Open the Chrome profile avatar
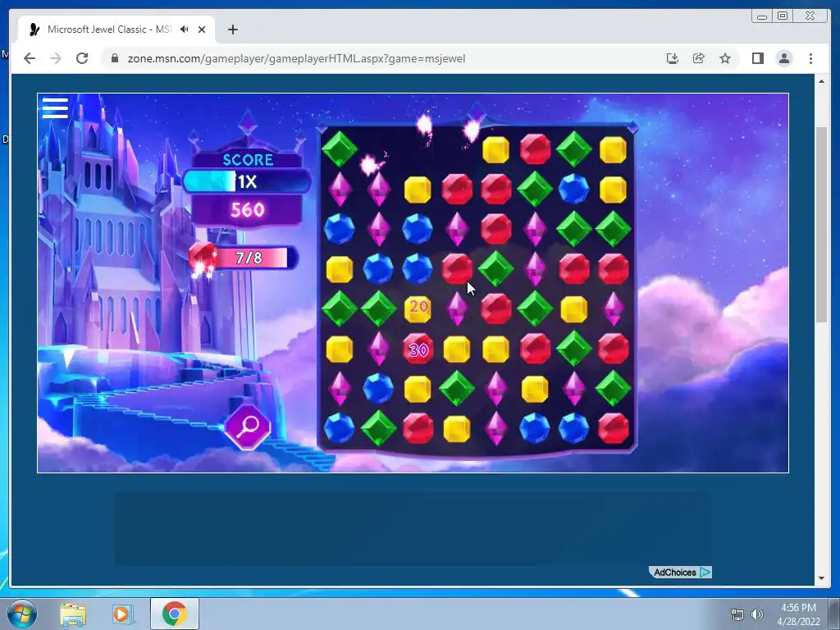Image resolution: width=840 pixels, height=630 pixels. [784, 58]
